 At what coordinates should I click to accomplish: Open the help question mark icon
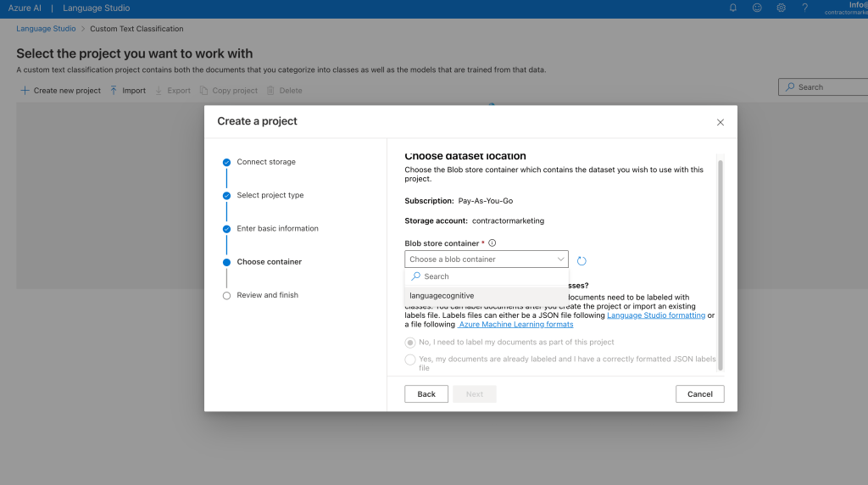click(x=805, y=8)
